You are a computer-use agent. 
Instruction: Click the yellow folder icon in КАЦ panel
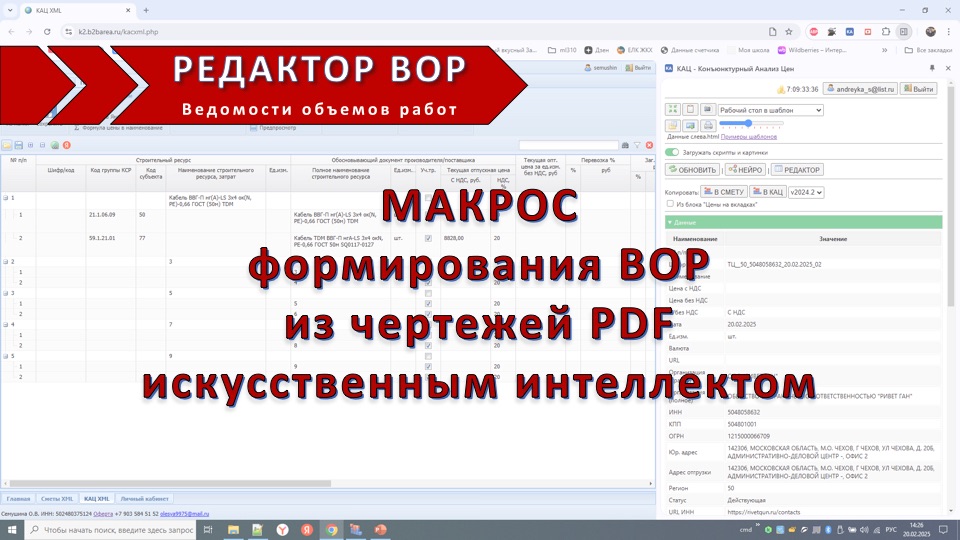673,126
